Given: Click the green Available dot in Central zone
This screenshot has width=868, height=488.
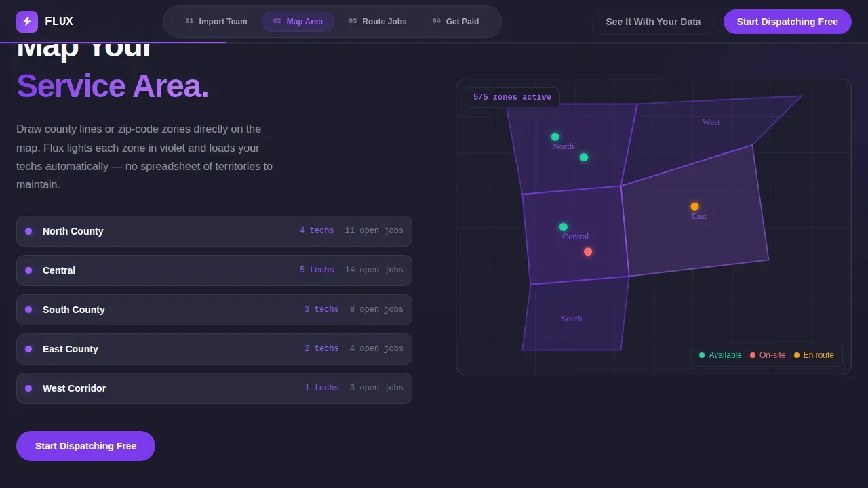Looking at the screenshot, I should coord(563,227).
